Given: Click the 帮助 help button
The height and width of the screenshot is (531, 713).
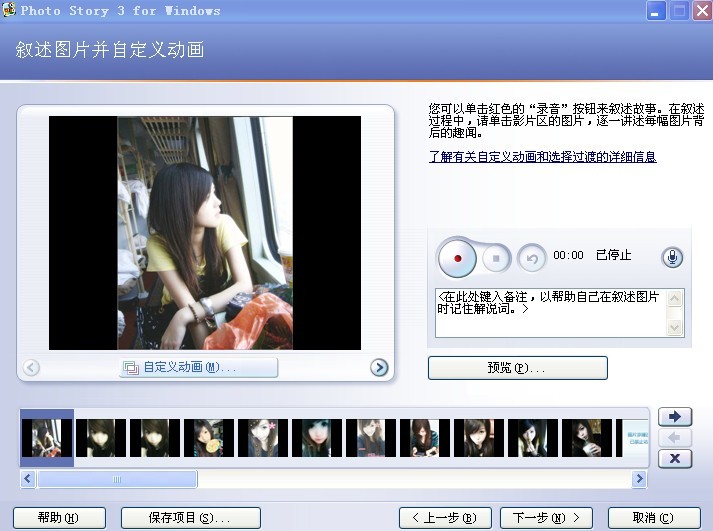Looking at the screenshot, I should [57, 518].
